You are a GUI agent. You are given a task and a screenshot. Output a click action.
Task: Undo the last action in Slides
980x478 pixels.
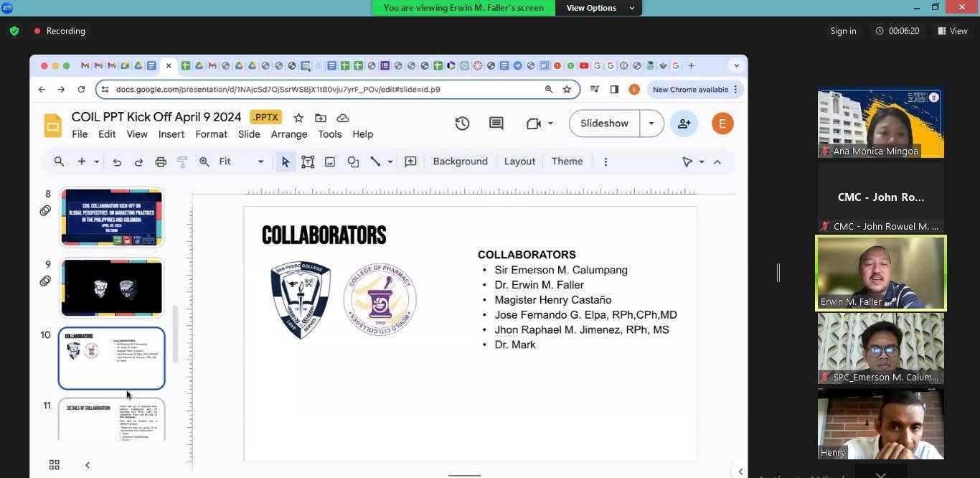coord(117,162)
